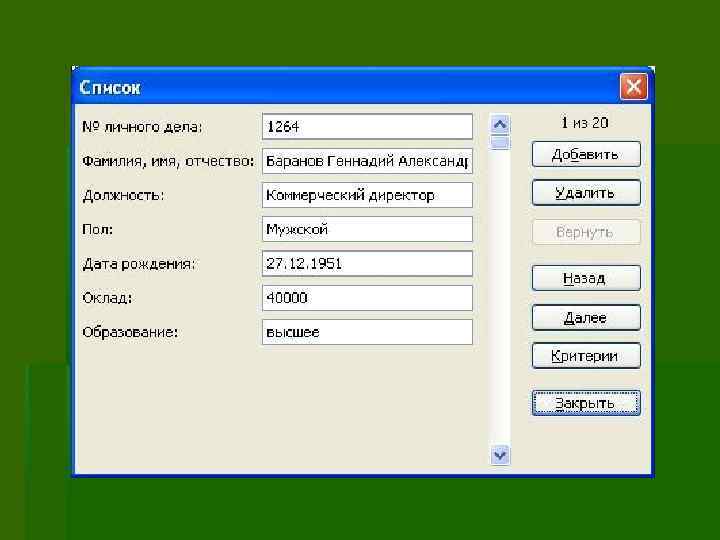Image resolution: width=720 pixels, height=540 pixels.
Task: Click the Образование field showing высшее
Action: (367, 332)
